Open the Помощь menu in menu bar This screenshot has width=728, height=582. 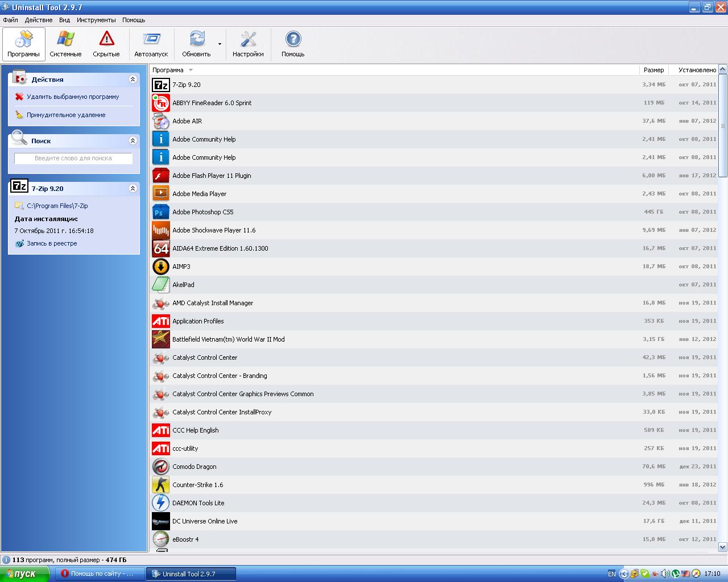click(134, 20)
